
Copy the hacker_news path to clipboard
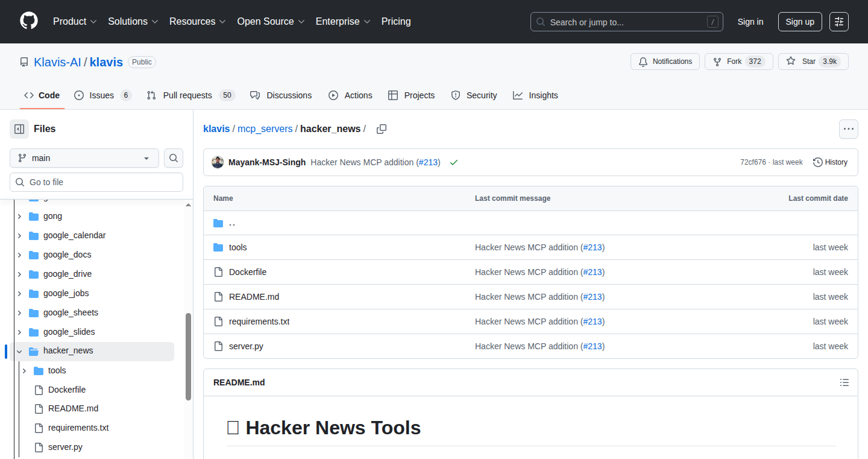pyautogui.click(x=382, y=129)
